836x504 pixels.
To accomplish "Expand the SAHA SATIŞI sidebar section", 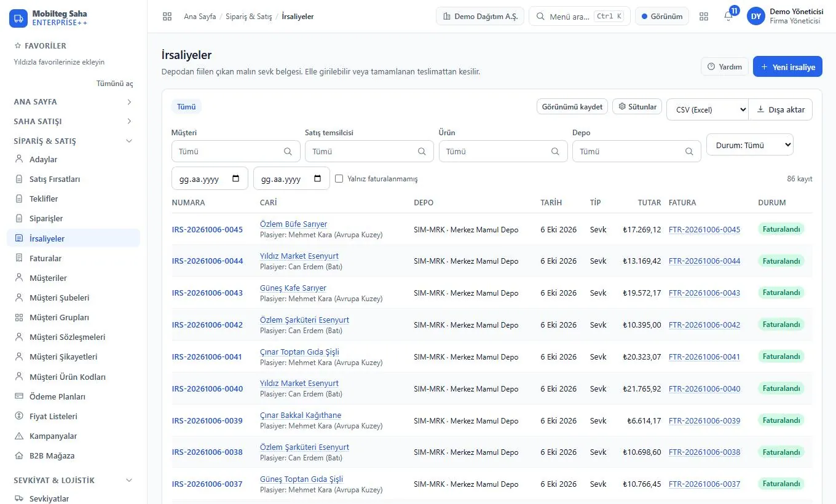I will click(73, 121).
